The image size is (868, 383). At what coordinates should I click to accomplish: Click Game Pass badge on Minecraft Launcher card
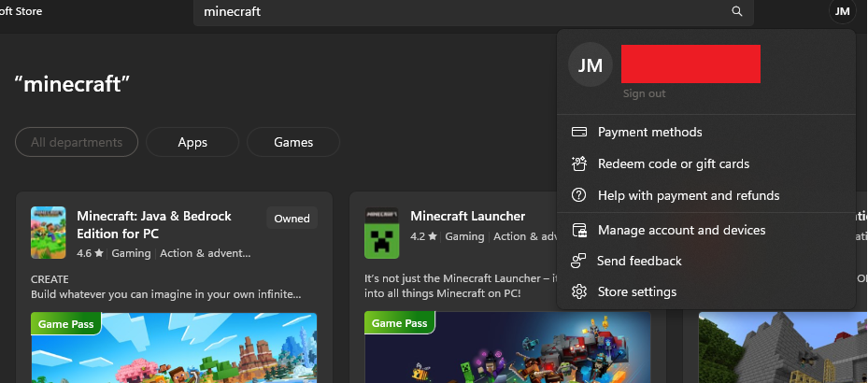coord(400,323)
